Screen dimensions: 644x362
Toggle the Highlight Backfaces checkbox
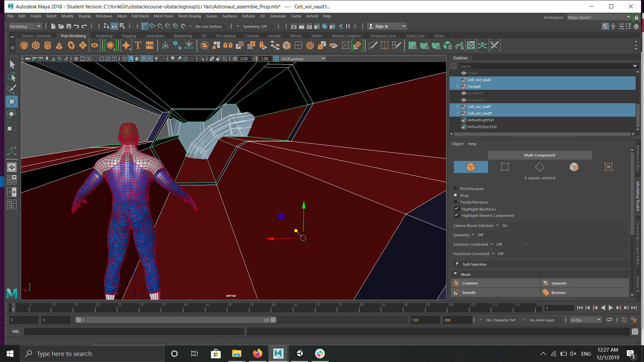coord(457,209)
